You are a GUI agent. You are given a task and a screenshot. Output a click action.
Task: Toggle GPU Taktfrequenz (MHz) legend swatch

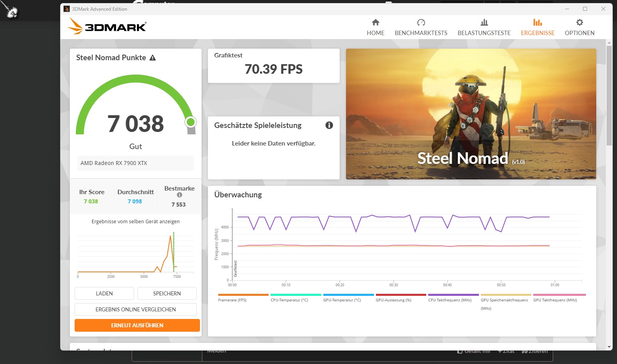560,295
